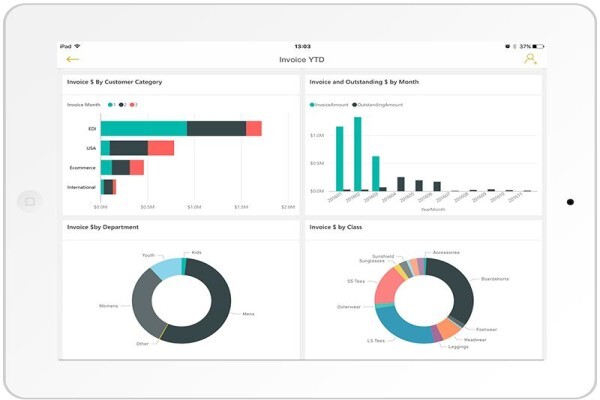This screenshot has width=600, height=400.
Task: Tap the yellow back arrow
Action: point(72,59)
